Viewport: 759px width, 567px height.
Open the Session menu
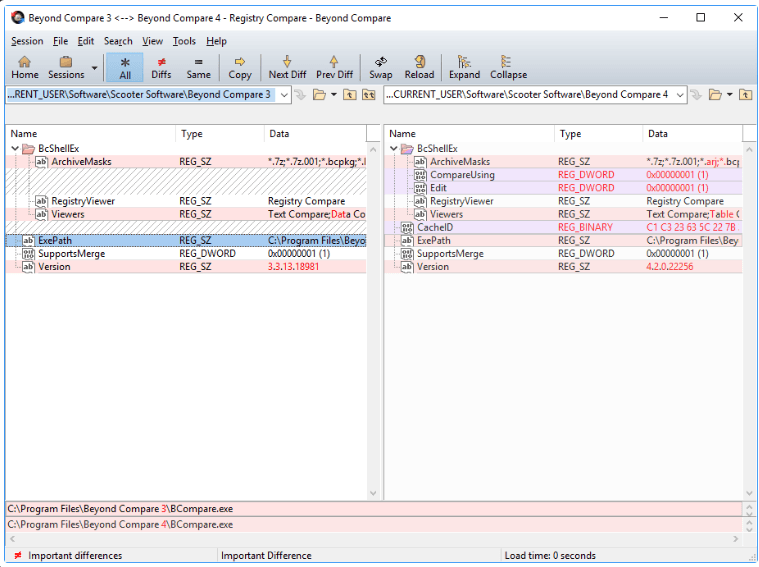tap(27, 41)
